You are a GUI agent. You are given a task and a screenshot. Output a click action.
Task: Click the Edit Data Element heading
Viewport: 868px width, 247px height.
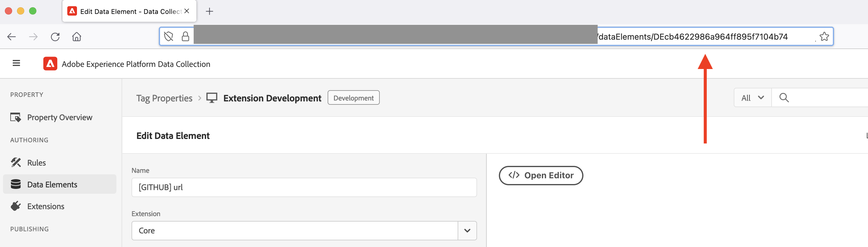click(173, 136)
